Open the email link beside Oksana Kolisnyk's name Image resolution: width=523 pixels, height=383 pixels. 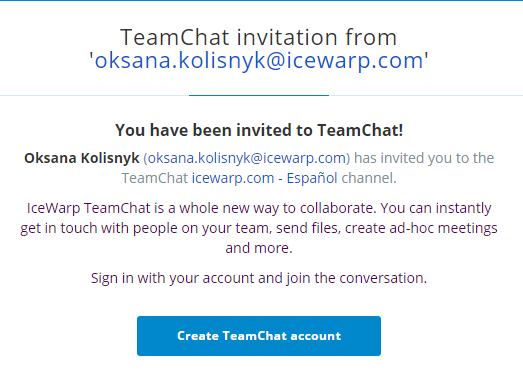pos(247,158)
